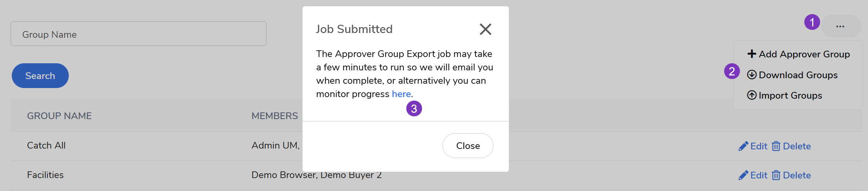Open the three-dots more options menu
This screenshot has width=868, height=191.
[840, 26]
